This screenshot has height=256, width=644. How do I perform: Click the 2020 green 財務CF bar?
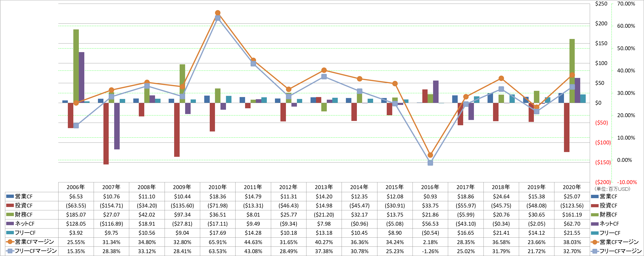click(572, 71)
